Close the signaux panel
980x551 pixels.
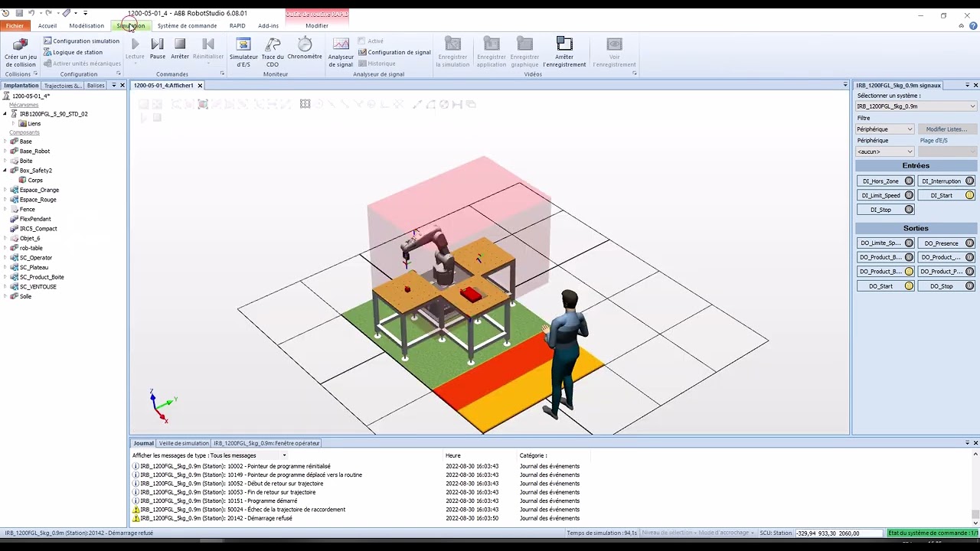[975, 86]
